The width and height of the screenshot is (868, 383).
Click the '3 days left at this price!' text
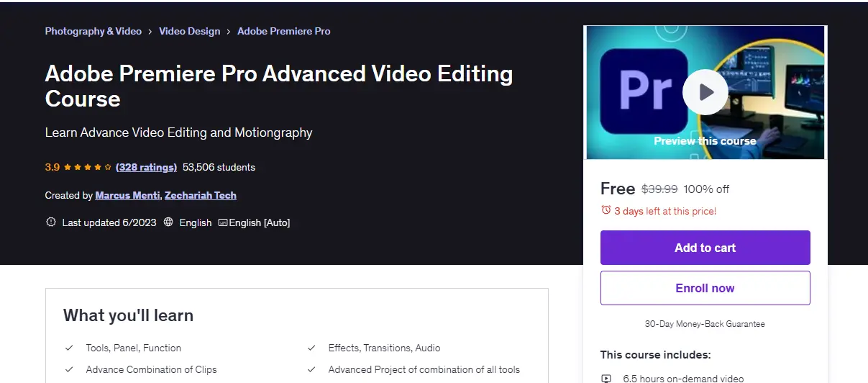(665, 211)
